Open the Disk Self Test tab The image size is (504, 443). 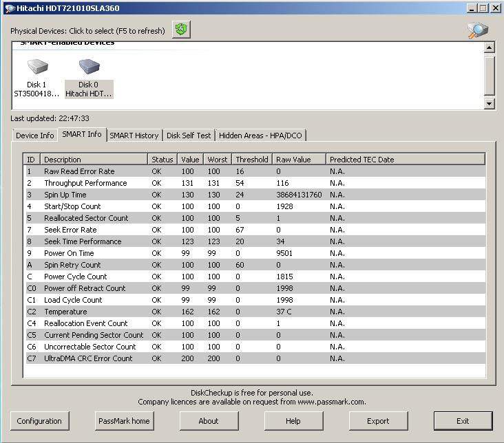[189, 136]
